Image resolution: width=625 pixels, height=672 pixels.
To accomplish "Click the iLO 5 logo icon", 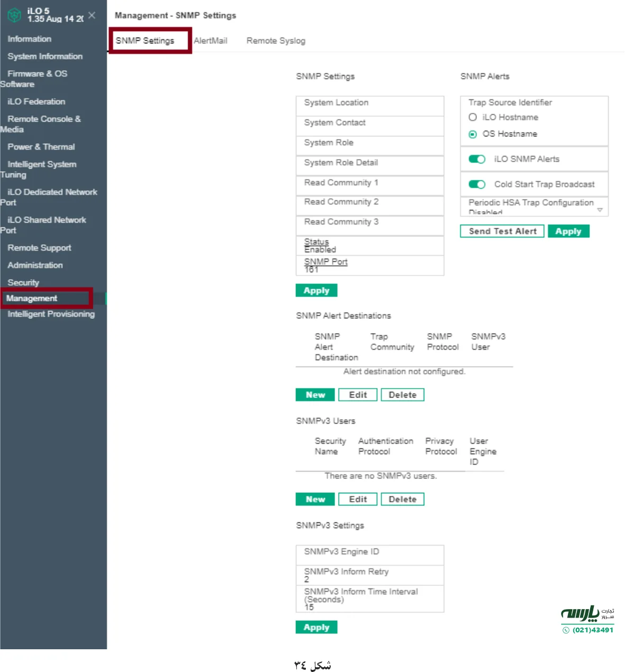I will pyautogui.click(x=15, y=14).
